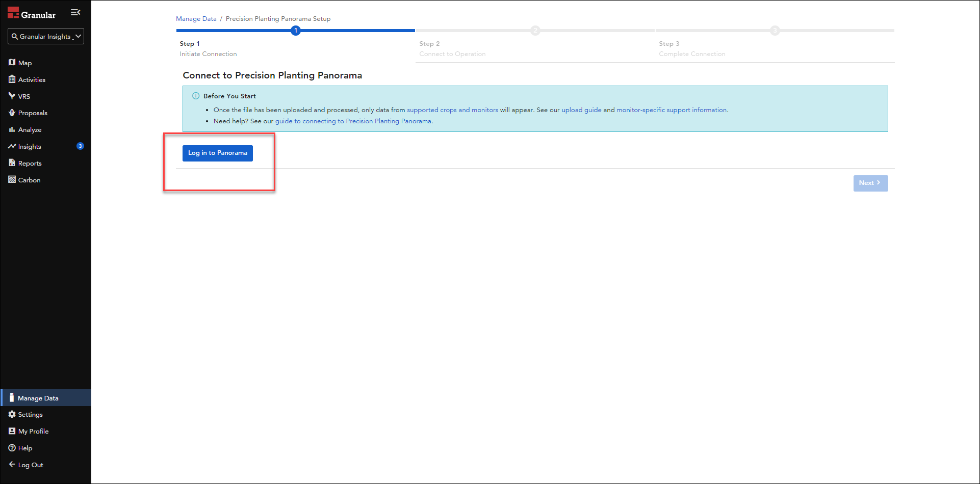This screenshot has height=484, width=980.
Task: Open the Settings menu item
Action: (x=46, y=415)
